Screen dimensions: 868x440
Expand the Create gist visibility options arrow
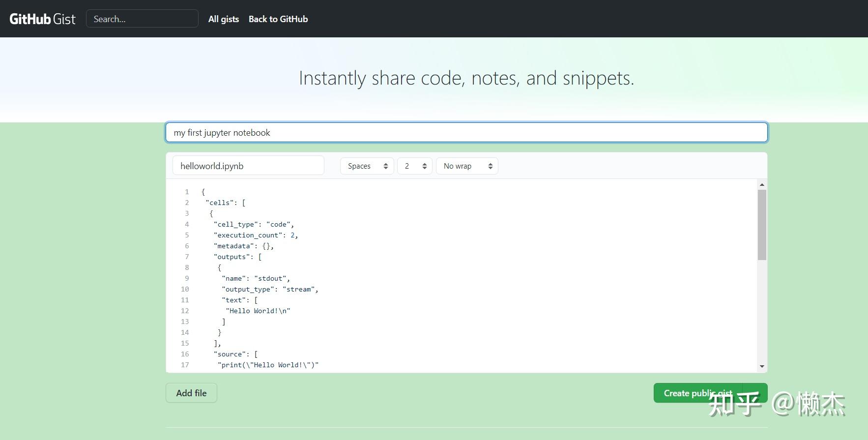755,393
